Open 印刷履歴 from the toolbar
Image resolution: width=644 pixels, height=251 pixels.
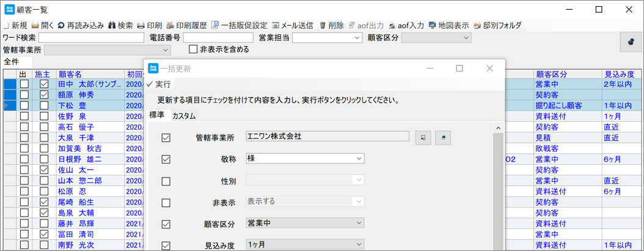point(186,25)
